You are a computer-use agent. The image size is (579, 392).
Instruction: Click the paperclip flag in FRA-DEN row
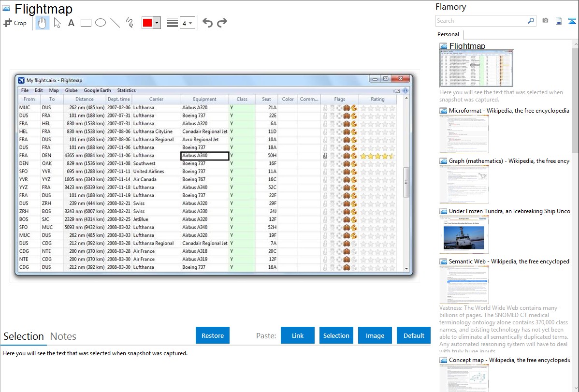click(325, 156)
